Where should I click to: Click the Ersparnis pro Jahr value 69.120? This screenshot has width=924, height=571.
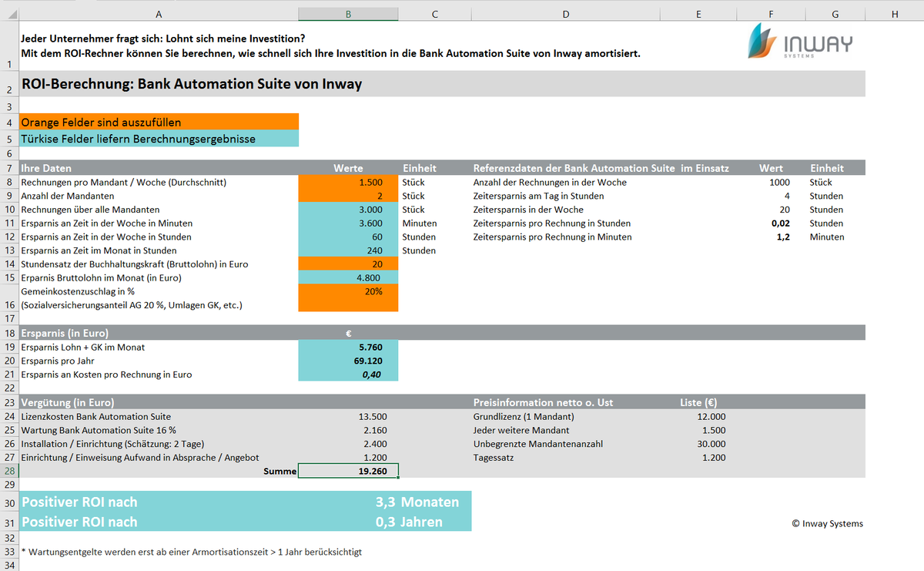pos(348,361)
